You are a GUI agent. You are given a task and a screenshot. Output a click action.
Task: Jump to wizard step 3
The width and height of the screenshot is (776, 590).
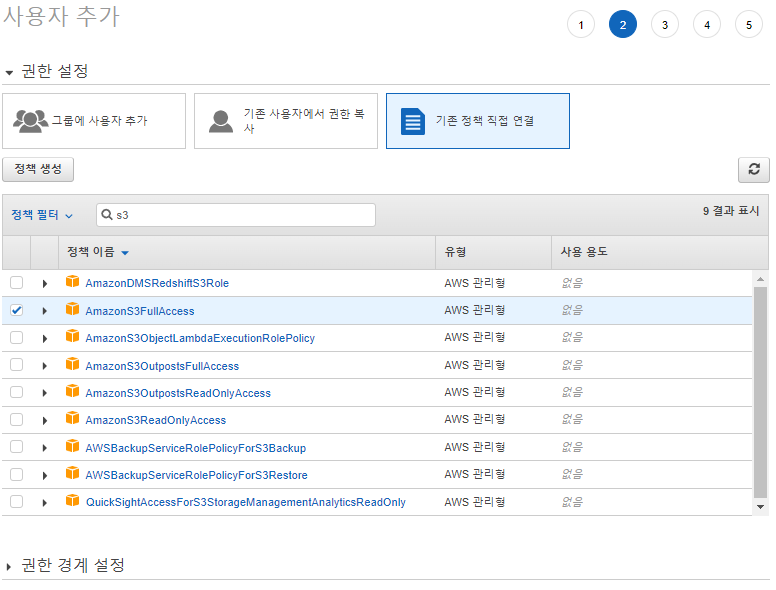(665, 25)
